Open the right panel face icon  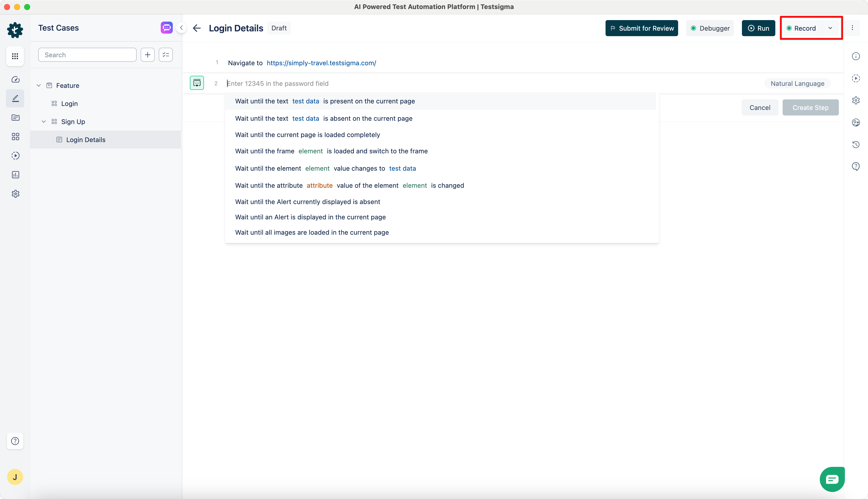[856, 122]
